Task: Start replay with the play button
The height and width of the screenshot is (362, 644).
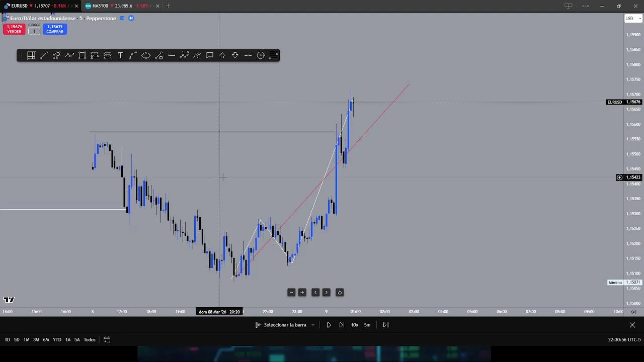Action: [x=329, y=325]
